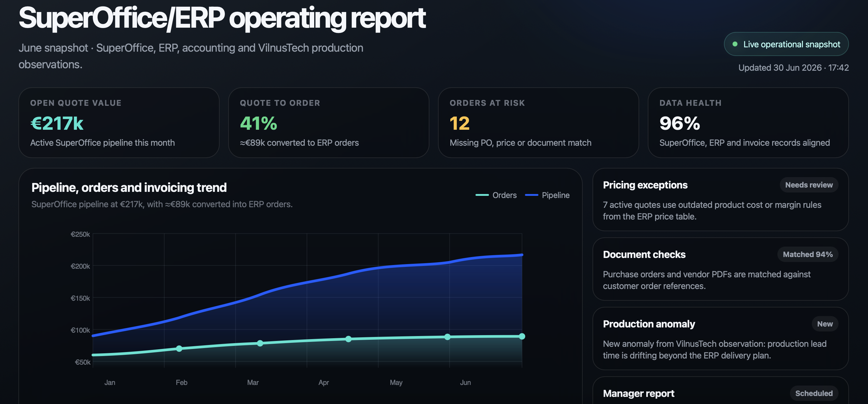Click the May axis label
The width and height of the screenshot is (868, 404).
tap(396, 382)
